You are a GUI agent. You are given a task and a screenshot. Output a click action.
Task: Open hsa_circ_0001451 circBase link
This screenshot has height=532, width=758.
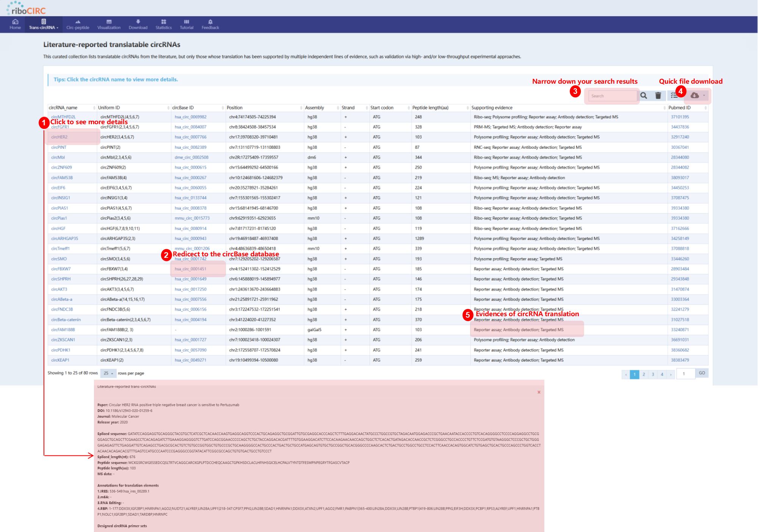coord(191,269)
